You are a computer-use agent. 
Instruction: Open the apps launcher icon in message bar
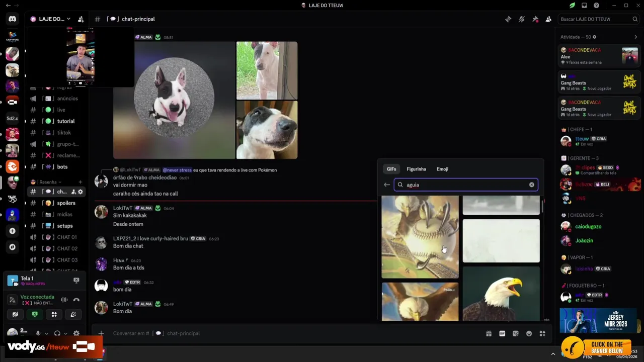(x=542, y=333)
